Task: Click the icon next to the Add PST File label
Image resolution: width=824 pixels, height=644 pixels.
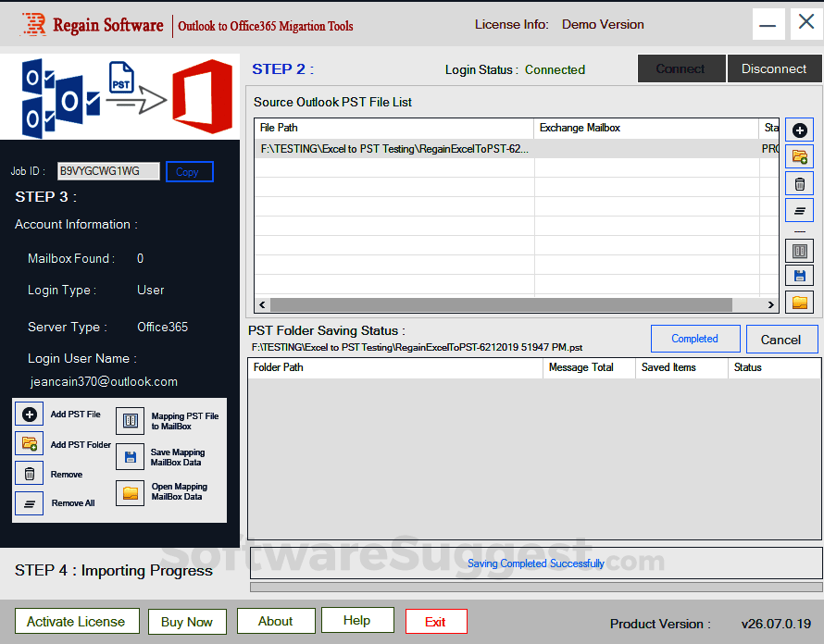Action: (x=30, y=415)
